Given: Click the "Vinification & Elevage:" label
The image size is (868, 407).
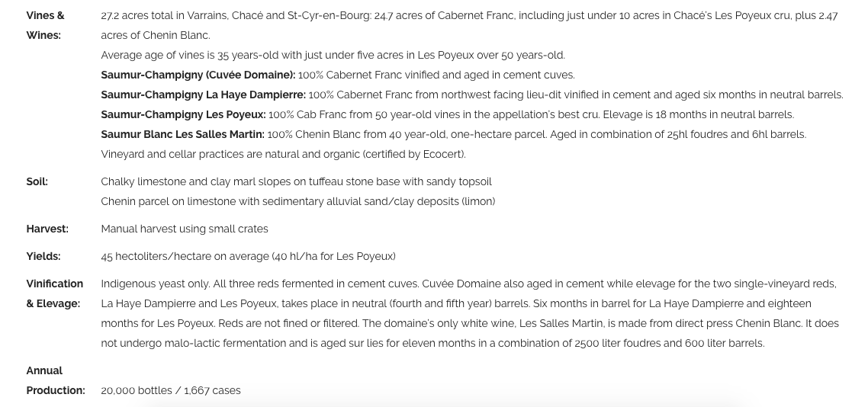Looking at the screenshot, I should coord(54,293).
